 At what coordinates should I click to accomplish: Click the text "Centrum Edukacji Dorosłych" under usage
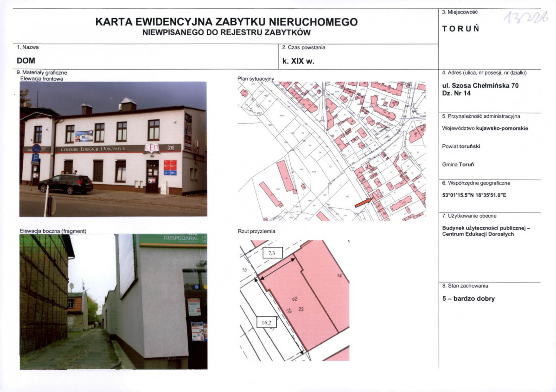[x=478, y=234]
